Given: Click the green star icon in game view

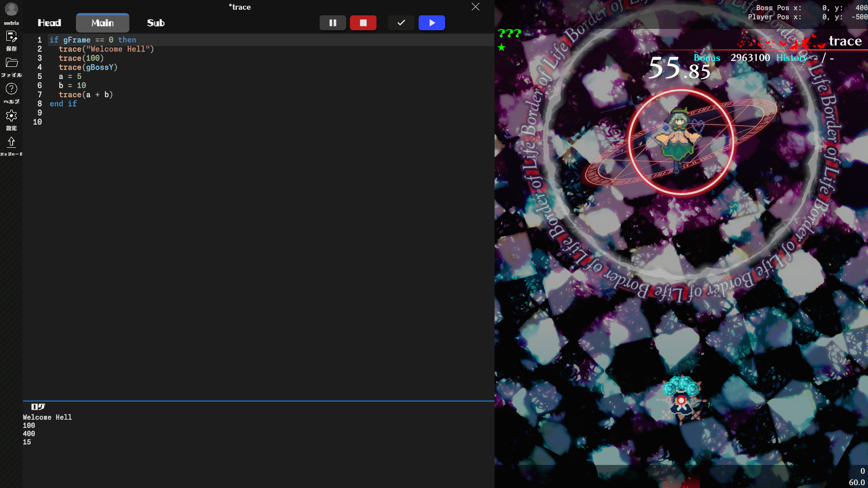Looking at the screenshot, I should 501,47.
